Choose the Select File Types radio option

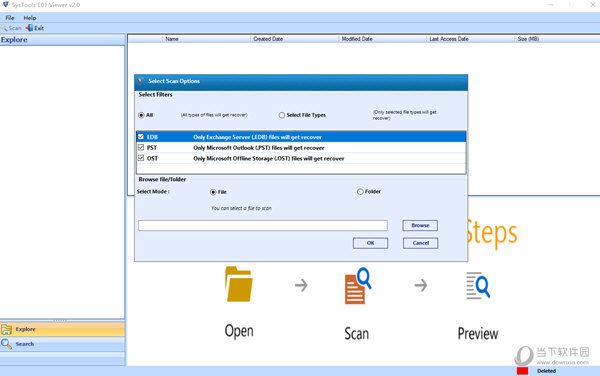282,115
